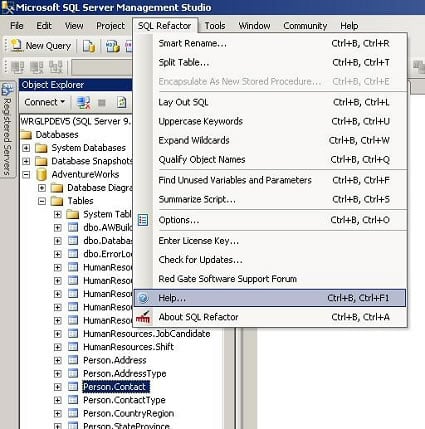The height and width of the screenshot is (429, 425).
Task: Open the Connect dropdown in Object Explorer
Action: coord(44,102)
